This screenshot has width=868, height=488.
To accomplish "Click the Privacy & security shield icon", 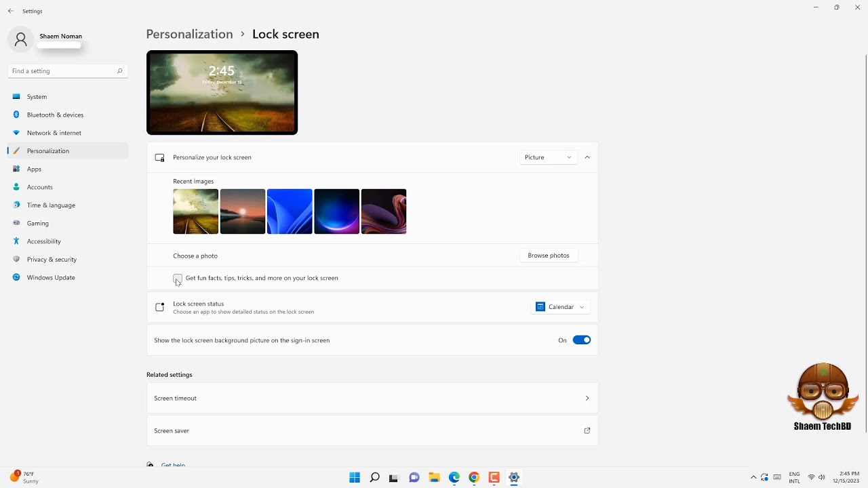I will coord(16,259).
